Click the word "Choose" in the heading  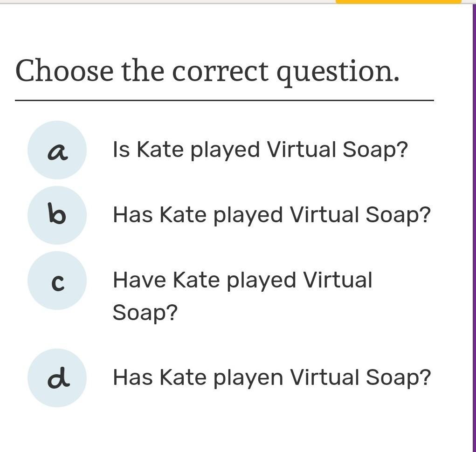point(64,71)
